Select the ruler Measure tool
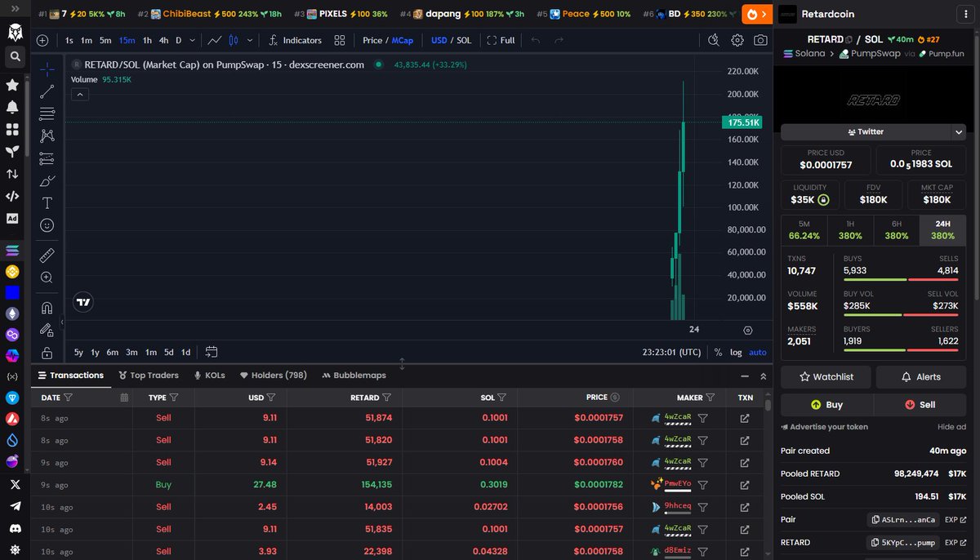This screenshot has width=980, height=560. coord(47,255)
